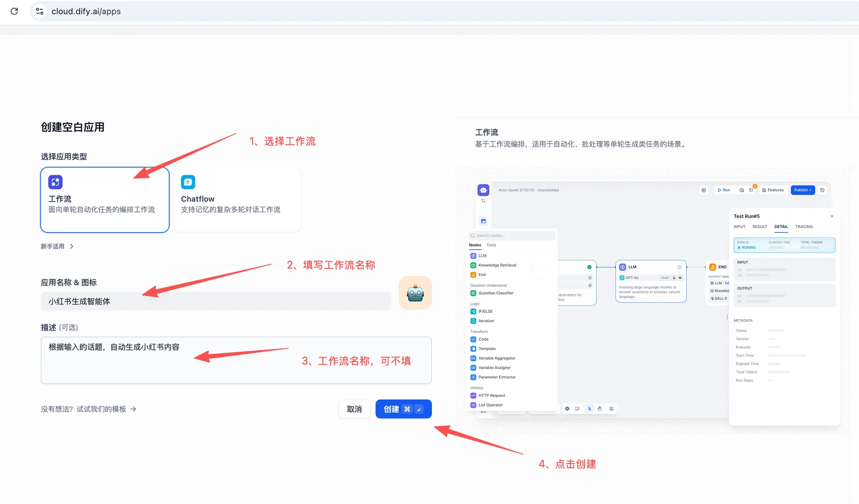This screenshot has height=504, width=859.
Task: Reload the page with the browser refresh icon
Action: pos(14,11)
